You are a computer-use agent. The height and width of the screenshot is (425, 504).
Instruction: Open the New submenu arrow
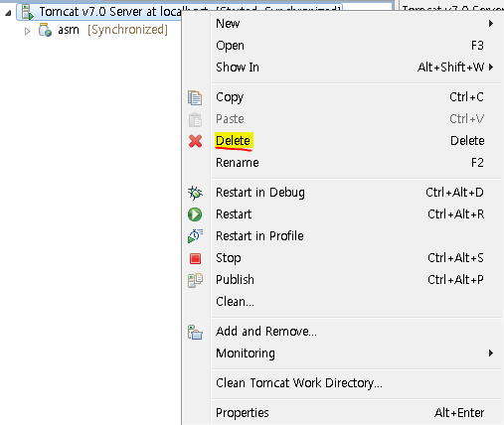pos(491,24)
